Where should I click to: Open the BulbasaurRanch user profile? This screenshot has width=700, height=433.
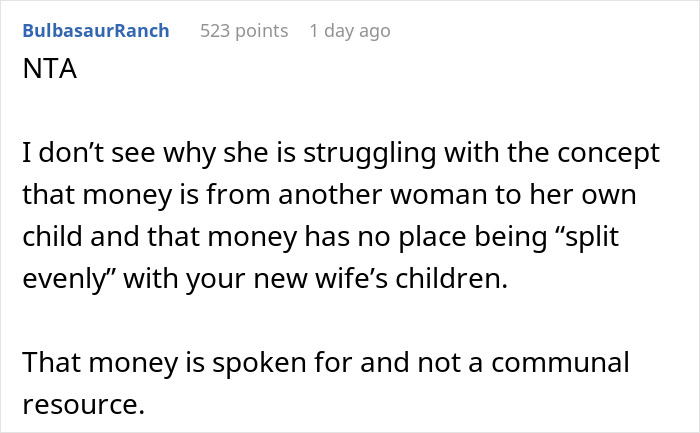point(95,31)
